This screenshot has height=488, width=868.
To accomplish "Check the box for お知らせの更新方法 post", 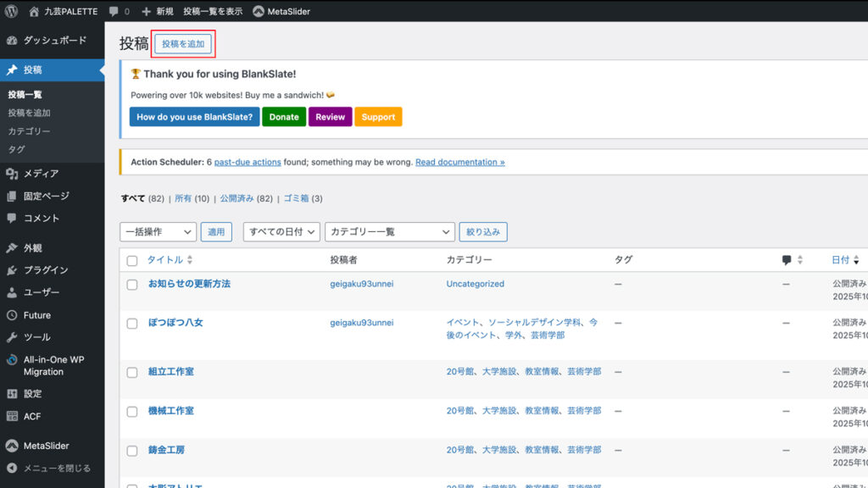I will point(132,285).
